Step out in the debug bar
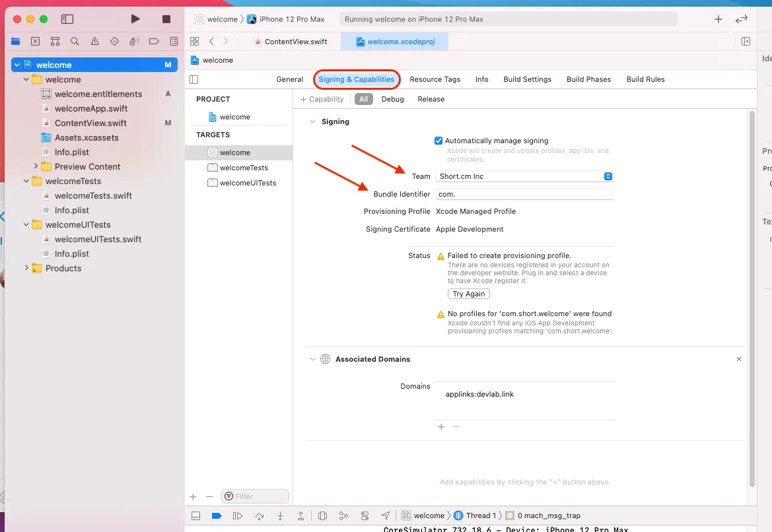This screenshot has height=532, width=772. pos(300,515)
